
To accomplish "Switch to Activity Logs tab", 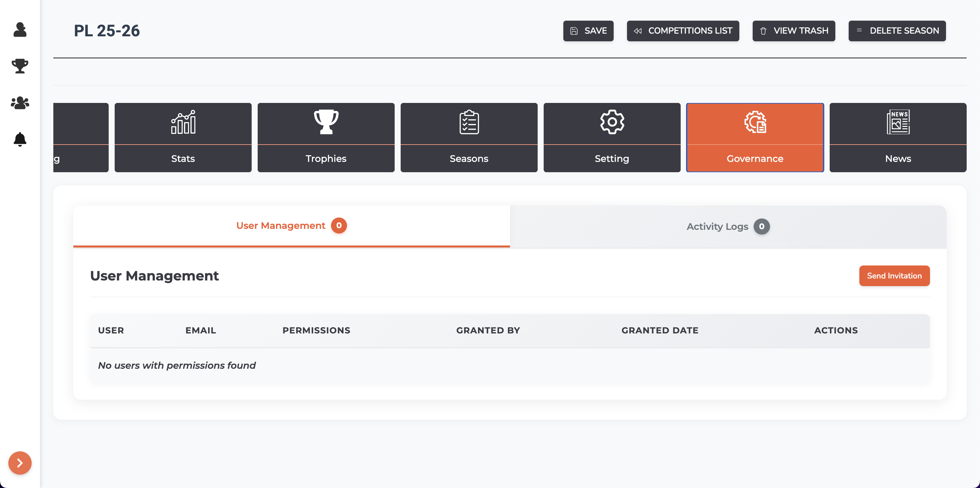I will coord(728,227).
